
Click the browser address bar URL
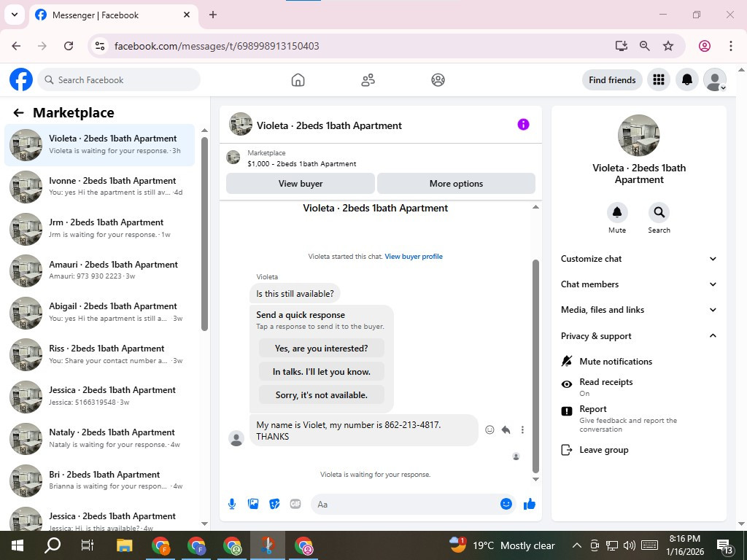click(x=217, y=46)
